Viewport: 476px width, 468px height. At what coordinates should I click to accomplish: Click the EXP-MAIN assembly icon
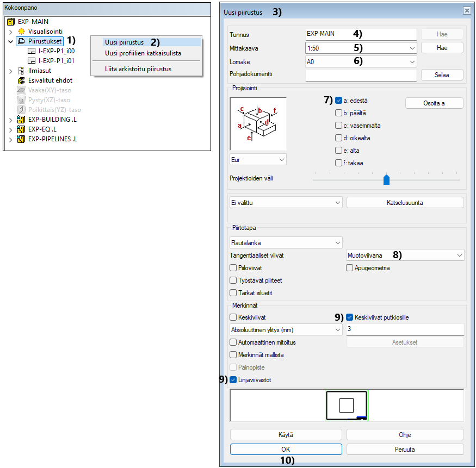(11, 22)
